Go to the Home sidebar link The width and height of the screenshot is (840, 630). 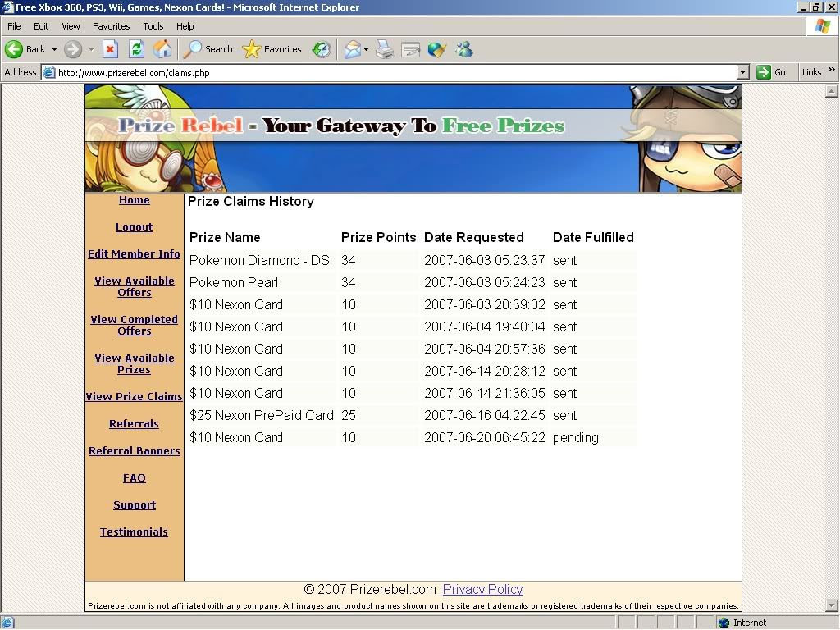click(x=134, y=200)
